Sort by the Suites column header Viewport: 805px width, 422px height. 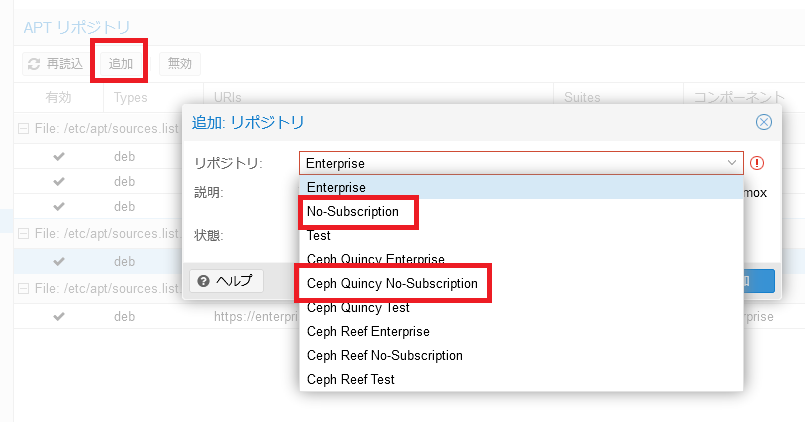click(x=618, y=98)
